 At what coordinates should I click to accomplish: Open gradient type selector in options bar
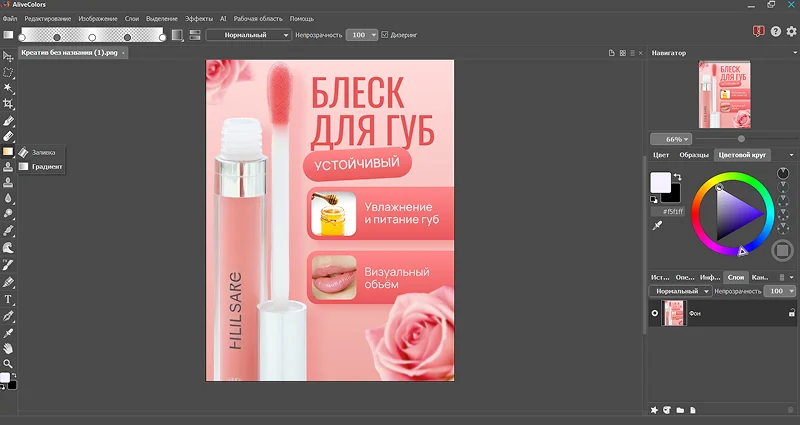(x=177, y=35)
